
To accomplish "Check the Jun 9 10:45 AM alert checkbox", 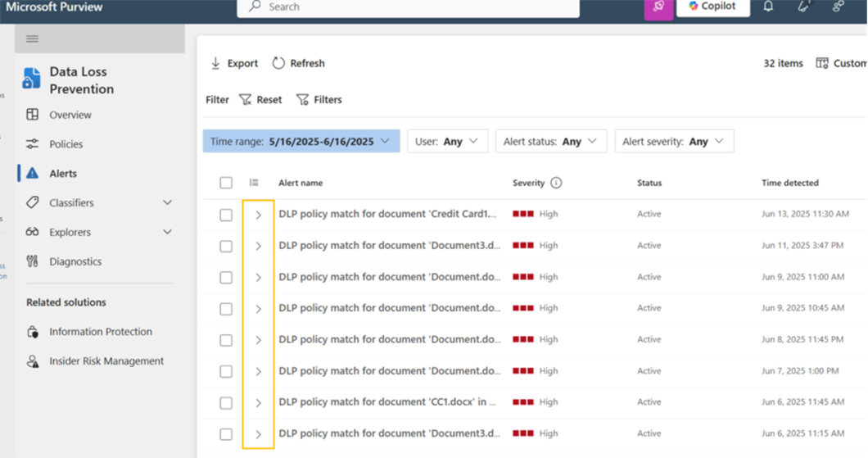I will click(226, 309).
